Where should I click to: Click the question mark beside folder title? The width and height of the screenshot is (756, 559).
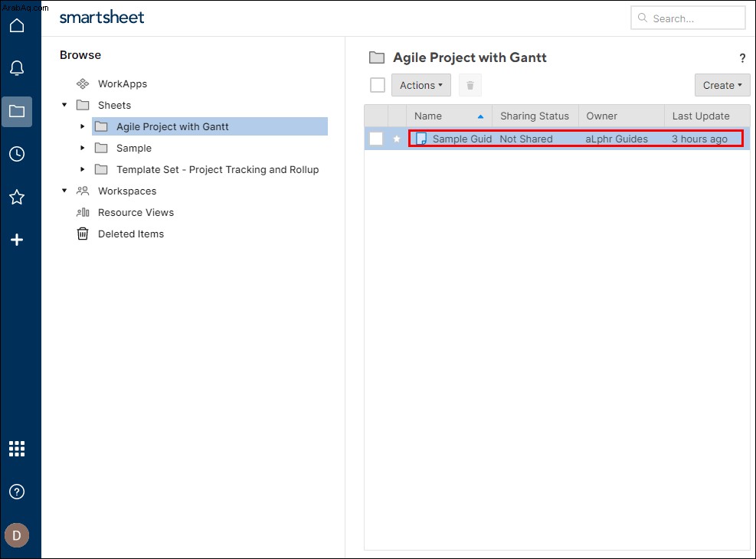click(742, 58)
